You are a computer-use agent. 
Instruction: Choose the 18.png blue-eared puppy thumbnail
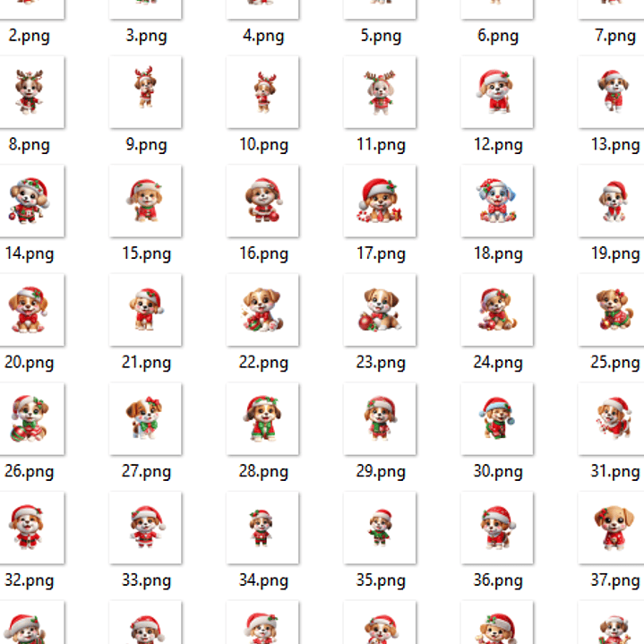497,201
